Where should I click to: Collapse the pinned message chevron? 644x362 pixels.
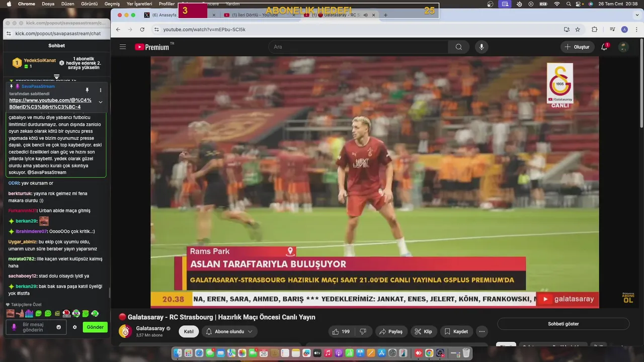click(x=101, y=102)
